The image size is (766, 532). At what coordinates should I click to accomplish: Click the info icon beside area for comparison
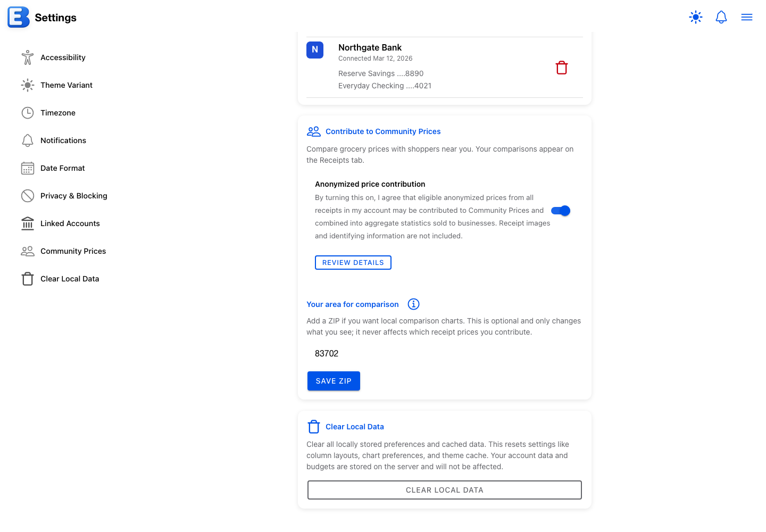413,304
